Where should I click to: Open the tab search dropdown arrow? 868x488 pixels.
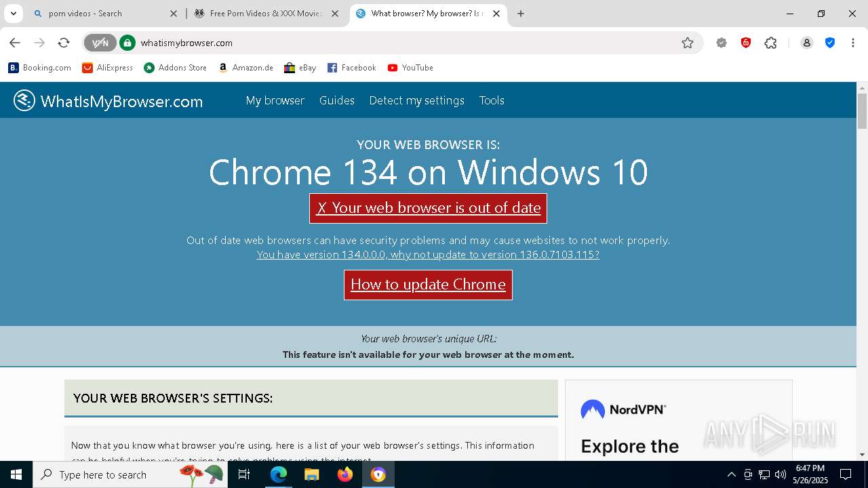(13, 14)
